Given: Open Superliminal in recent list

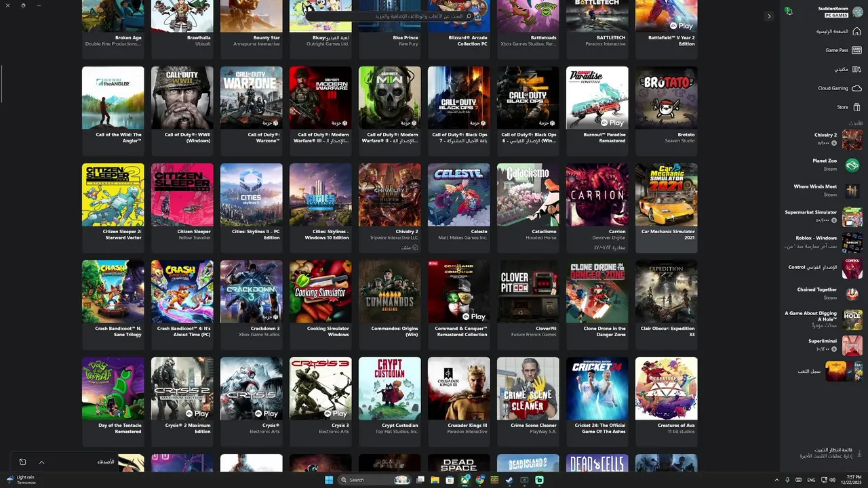Looking at the screenshot, I should (835, 345).
